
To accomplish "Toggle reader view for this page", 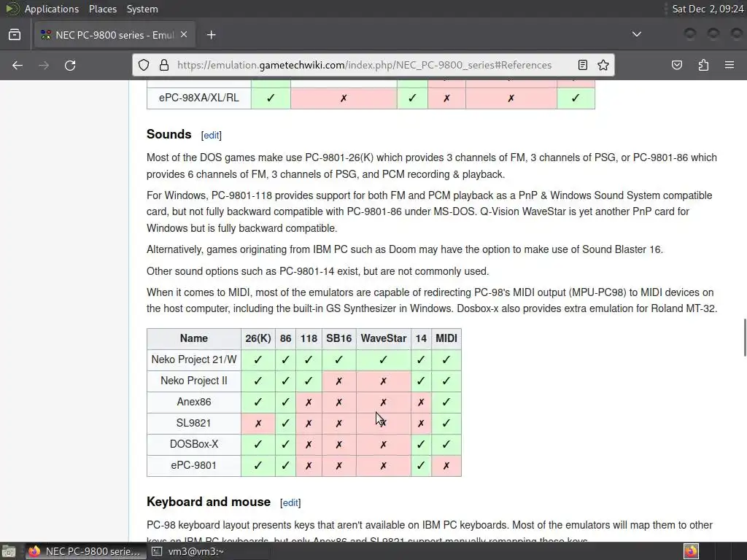I will 583,65.
